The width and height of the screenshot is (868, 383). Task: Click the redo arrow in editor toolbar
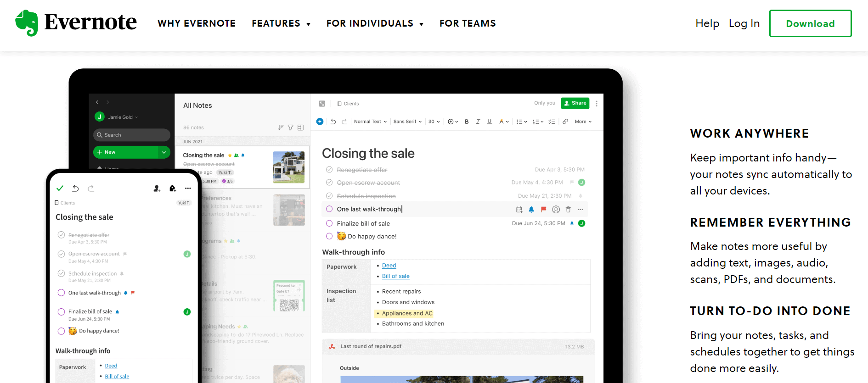pos(344,122)
